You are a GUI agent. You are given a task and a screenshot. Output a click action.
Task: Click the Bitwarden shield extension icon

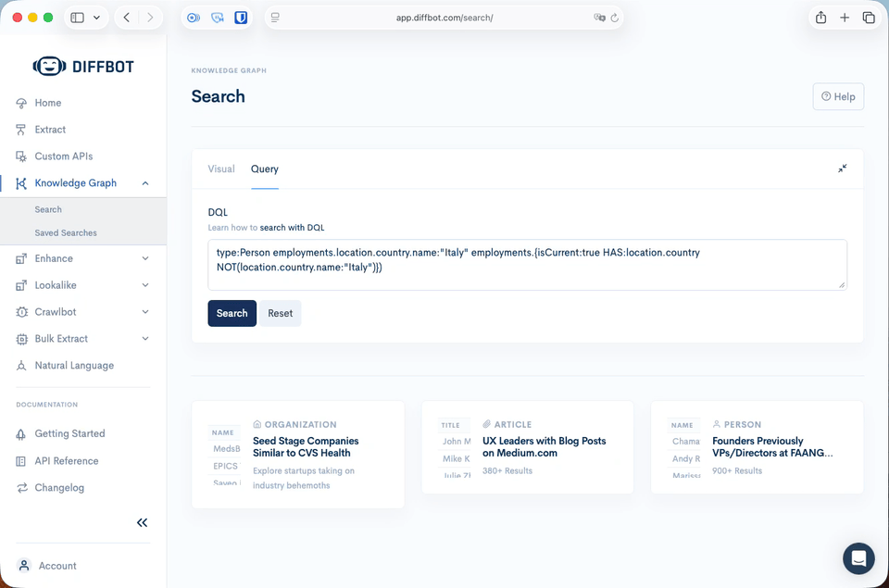click(241, 18)
